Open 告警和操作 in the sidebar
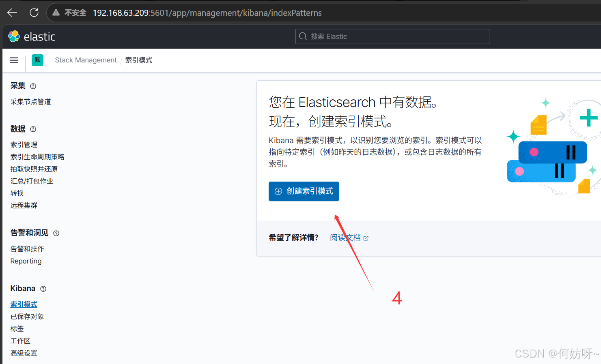Image resolution: width=601 pixels, height=364 pixels. (27, 249)
